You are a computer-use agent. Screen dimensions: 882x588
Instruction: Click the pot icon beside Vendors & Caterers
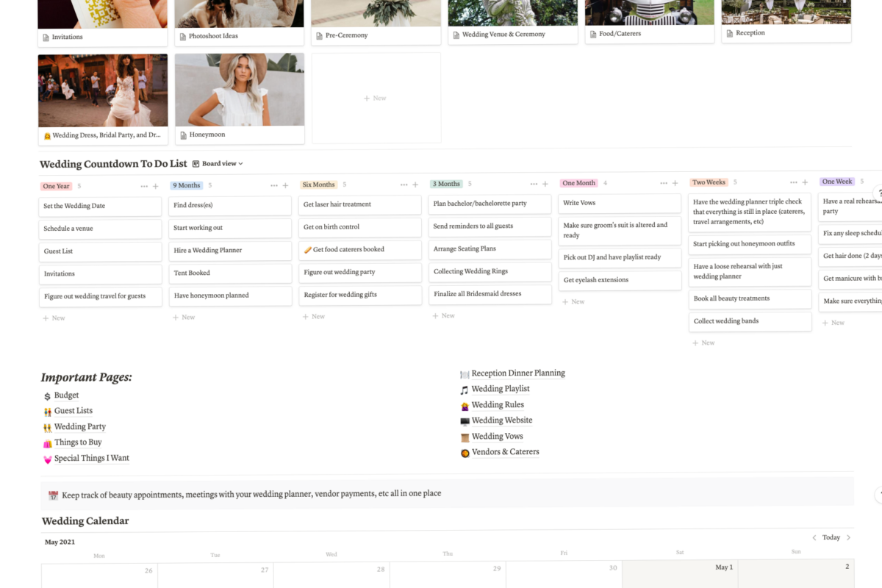[x=464, y=451]
